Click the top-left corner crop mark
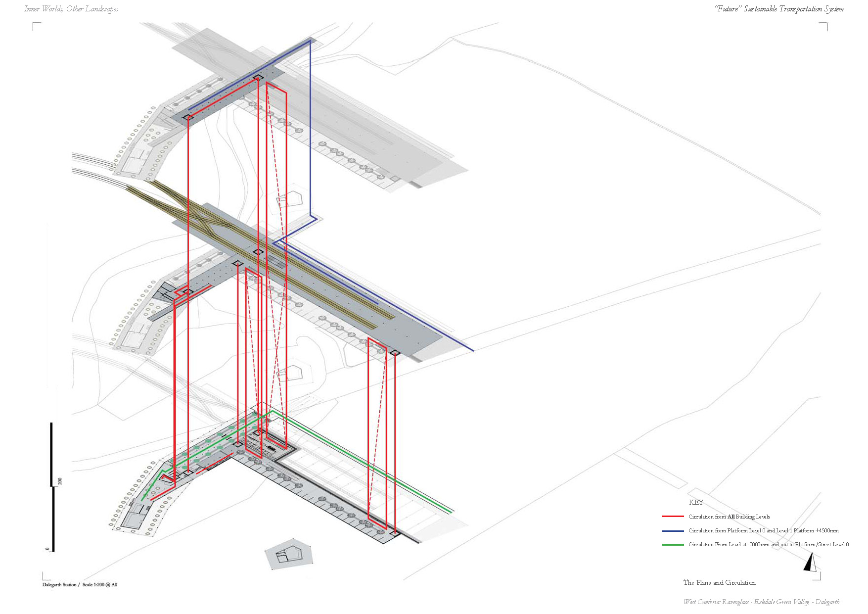 [x=34, y=25]
